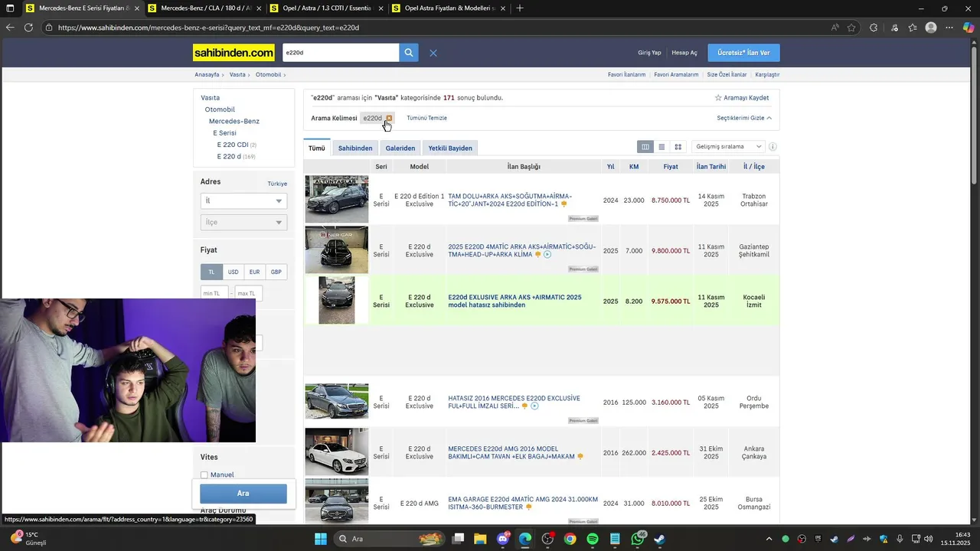Sort the results by the Yıl column
The height and width of the screenshot is (551, 980).
pos(610,166)
